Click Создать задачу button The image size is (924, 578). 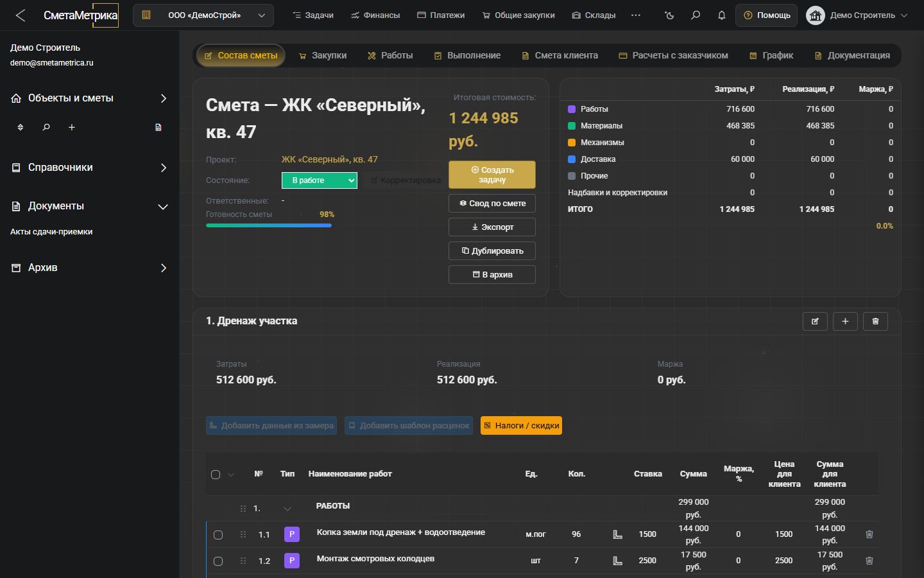[492, 175]
